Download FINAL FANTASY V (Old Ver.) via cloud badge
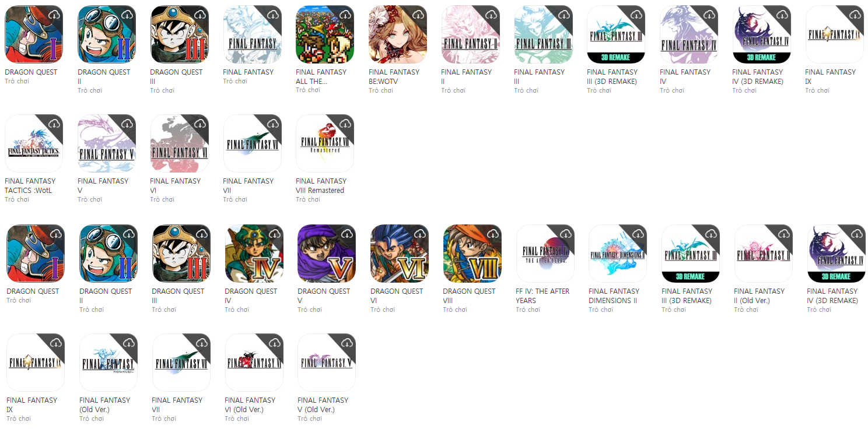This screenshot has width=868, height=443. [x=347, y=343]
